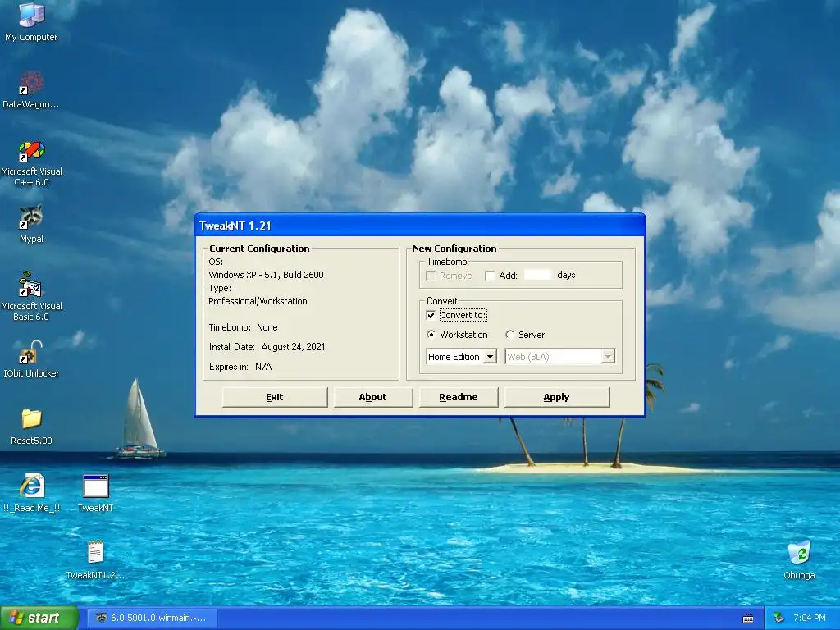Select the Server radio button
The image size is (840, 630).
coord(509,335)
